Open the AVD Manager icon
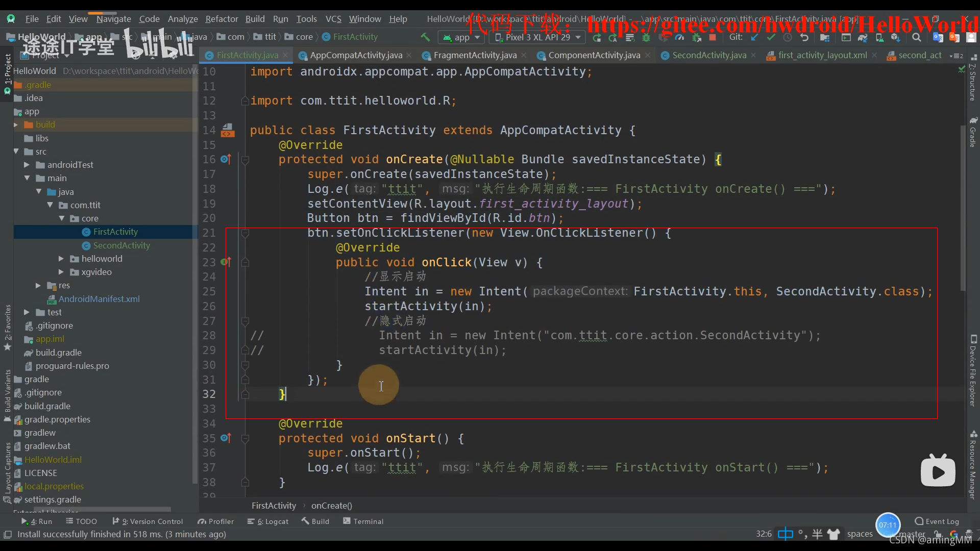The image size is (980, 551). (879, 37)
